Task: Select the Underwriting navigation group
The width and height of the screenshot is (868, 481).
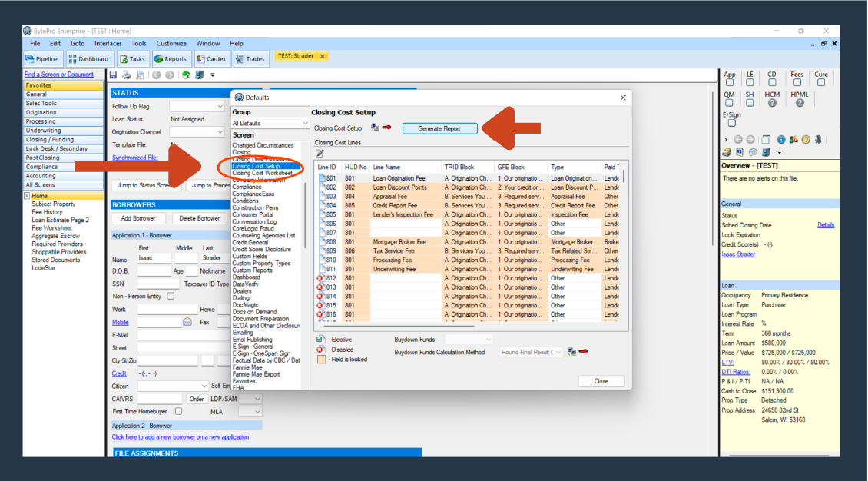Action: [63, 131]
